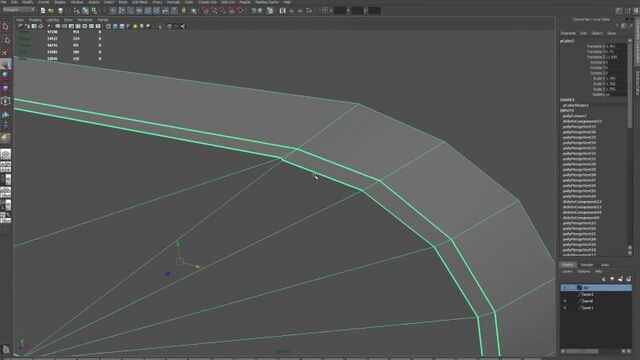Set selection mode to hierarchy

coord(77,11)
